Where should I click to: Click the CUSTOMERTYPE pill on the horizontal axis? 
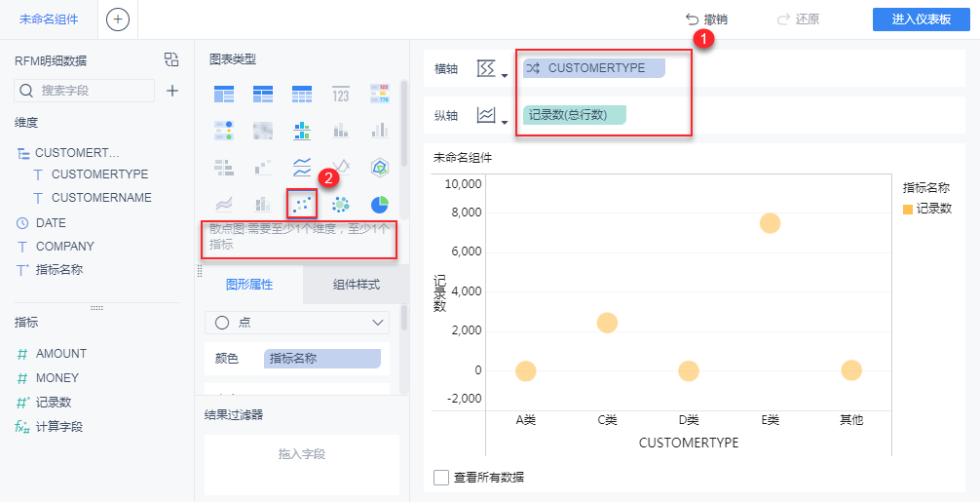[x=594, y=68]
